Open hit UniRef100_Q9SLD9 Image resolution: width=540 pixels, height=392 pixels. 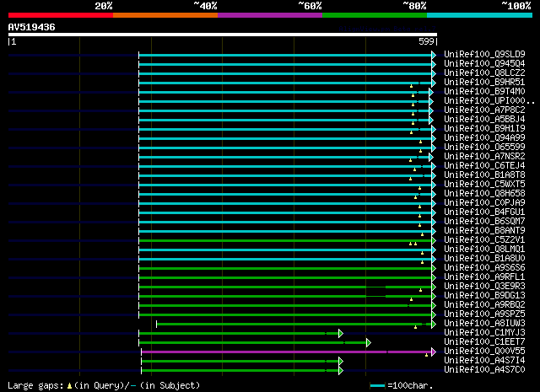tap(484, 55)
